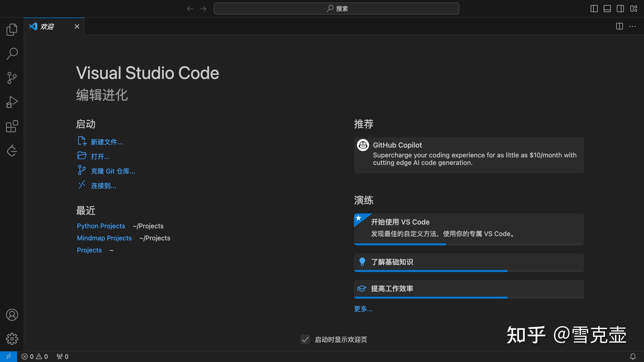
Task: Expand 更多... to show more walkthroughs
Action: (363, 309)
